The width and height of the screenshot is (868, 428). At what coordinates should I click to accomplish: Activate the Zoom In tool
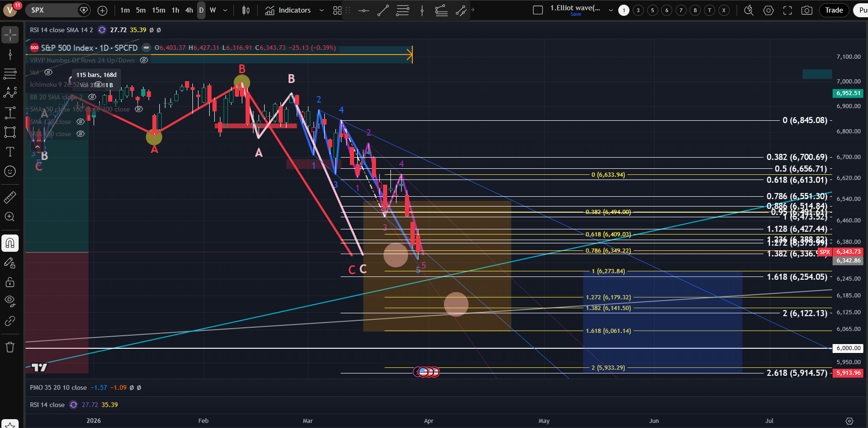tap(10, 217)
